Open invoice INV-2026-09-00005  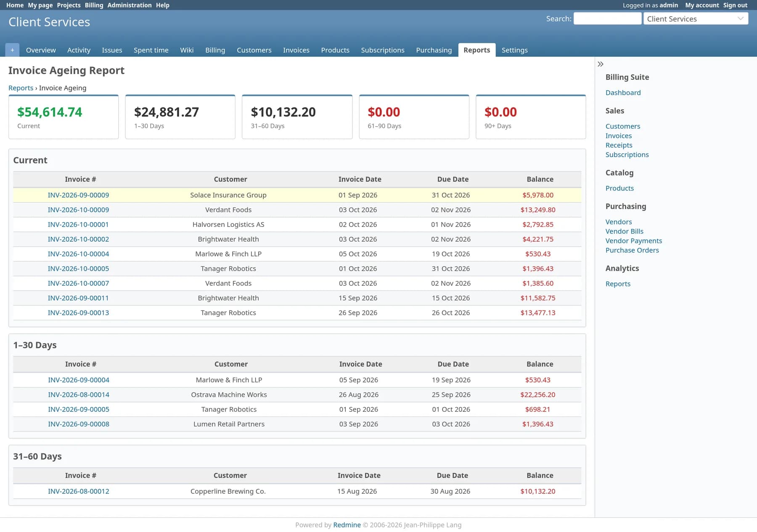[x=79, y=409]
